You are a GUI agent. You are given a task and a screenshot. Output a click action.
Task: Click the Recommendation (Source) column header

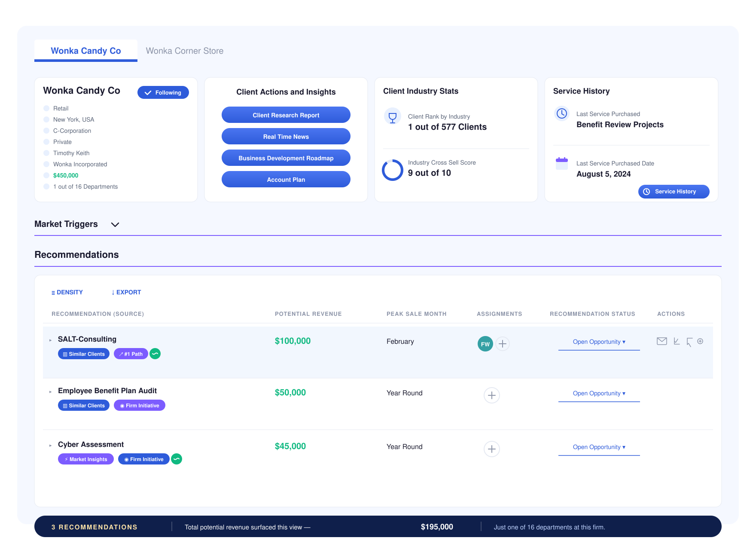click(x=98, y=314)
